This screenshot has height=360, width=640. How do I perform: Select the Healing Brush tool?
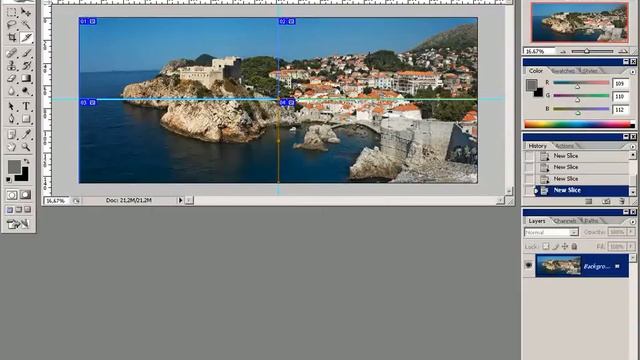[x=12, y=53]
